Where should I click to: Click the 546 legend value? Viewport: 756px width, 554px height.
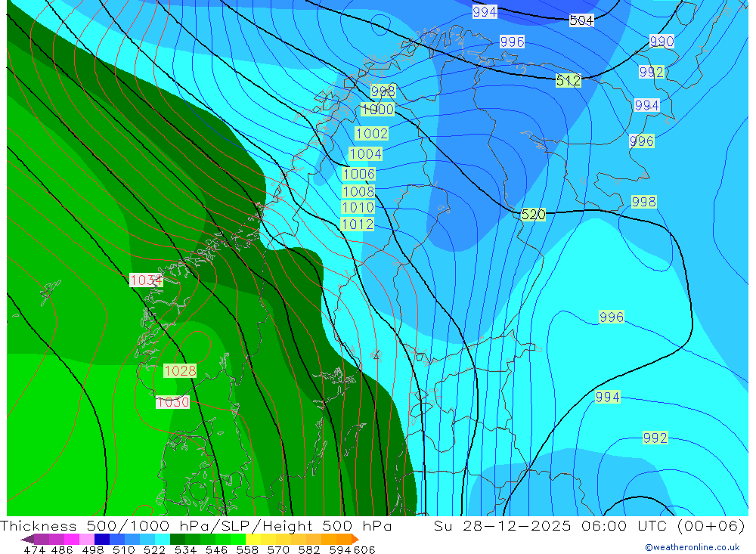coord(216,549)
